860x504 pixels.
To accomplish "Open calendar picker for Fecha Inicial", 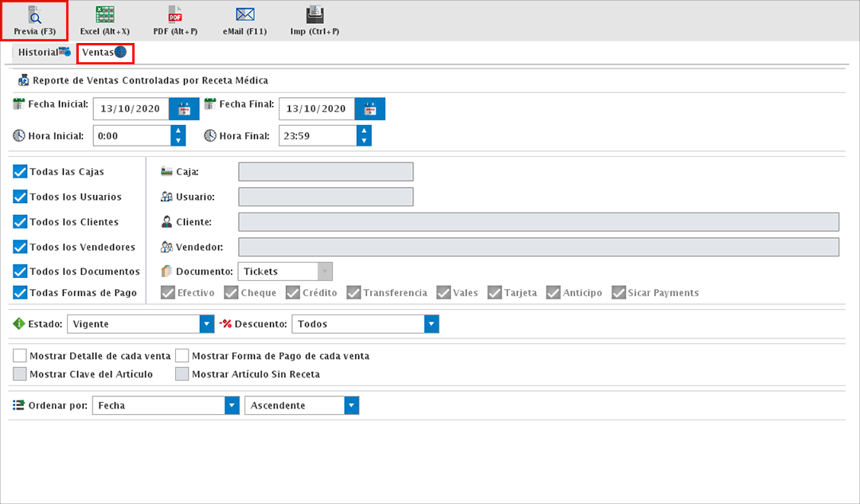I will [184, 109].
